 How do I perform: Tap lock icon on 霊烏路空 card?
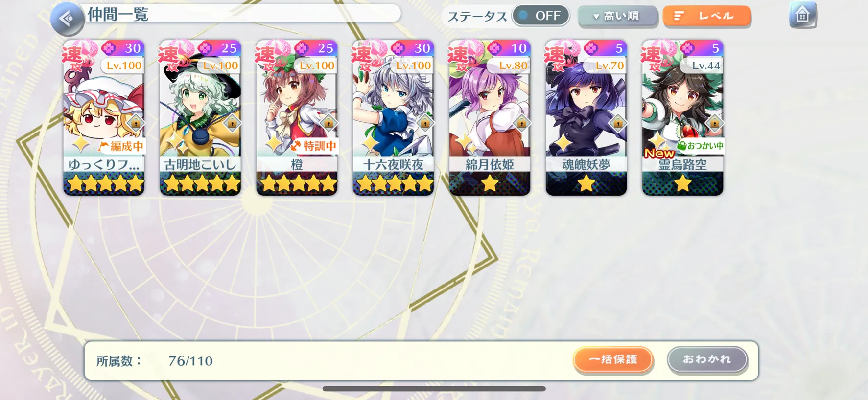pyautogui.click(x=714, y=123)
